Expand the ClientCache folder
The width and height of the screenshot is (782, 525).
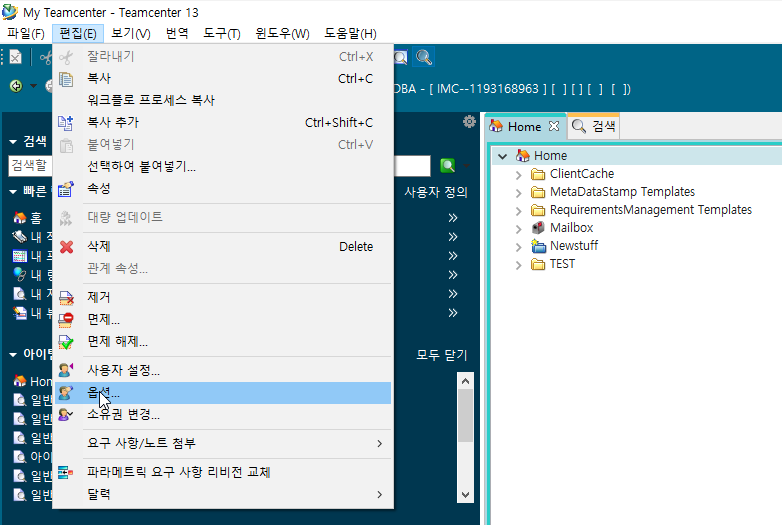coord(518,174)
